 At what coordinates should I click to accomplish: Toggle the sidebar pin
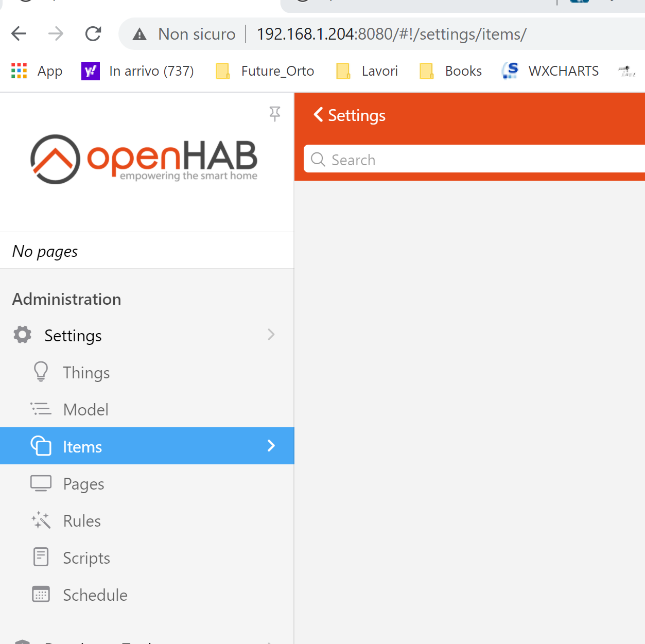click(275, 114)
